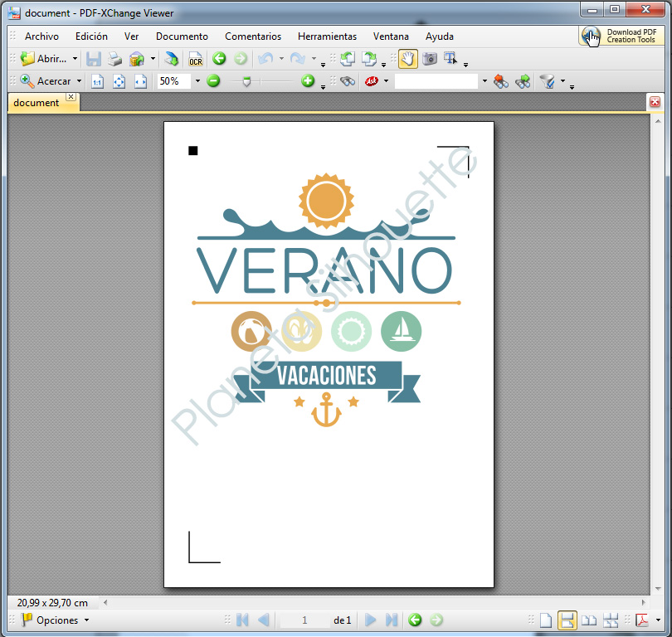Open the Ayuda menu

click(x=439, y=36)
